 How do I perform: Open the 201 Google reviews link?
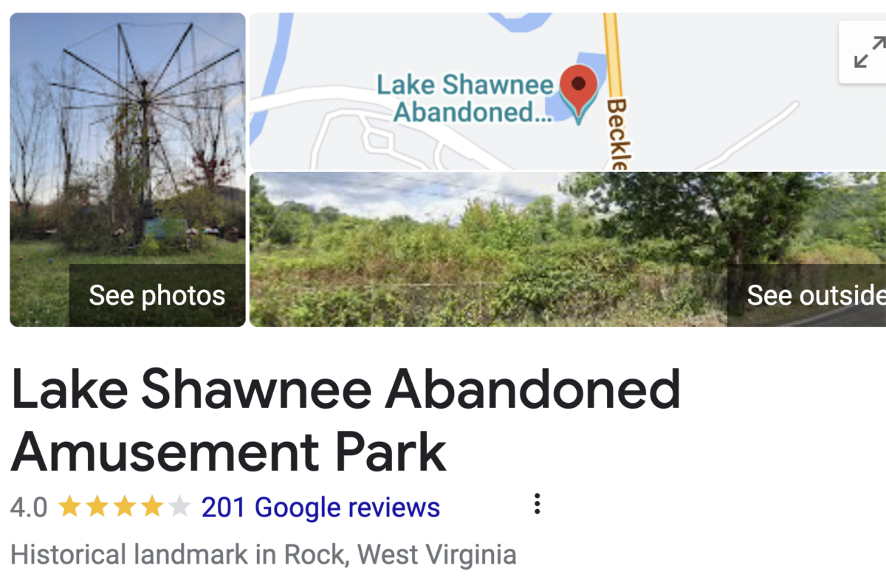[x=320, y=508]
